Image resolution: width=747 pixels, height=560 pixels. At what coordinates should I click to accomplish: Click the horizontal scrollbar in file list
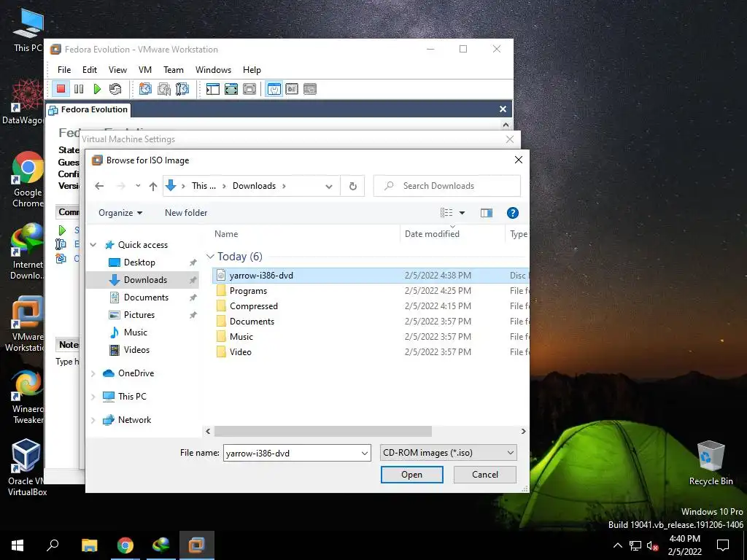click(x=323, y=432)
